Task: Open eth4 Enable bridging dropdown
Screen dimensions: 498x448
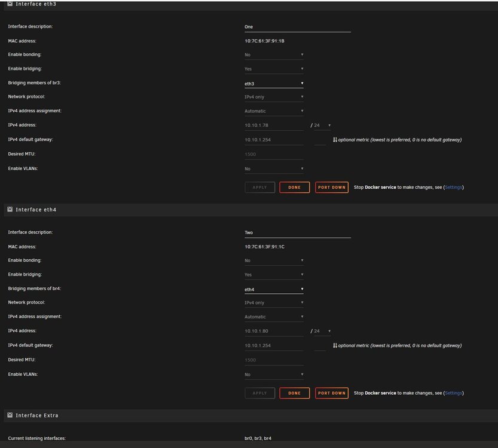Action: (x=274, y=274)
